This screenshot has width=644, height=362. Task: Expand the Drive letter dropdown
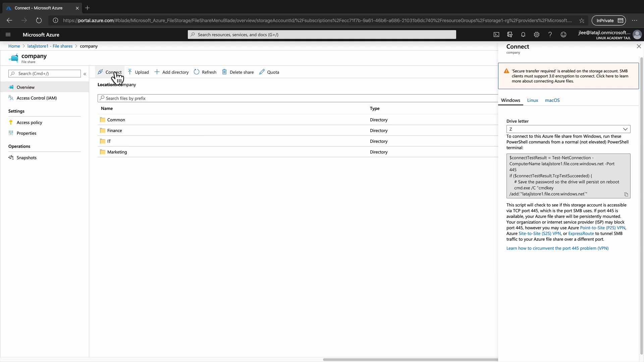point(568,129)
